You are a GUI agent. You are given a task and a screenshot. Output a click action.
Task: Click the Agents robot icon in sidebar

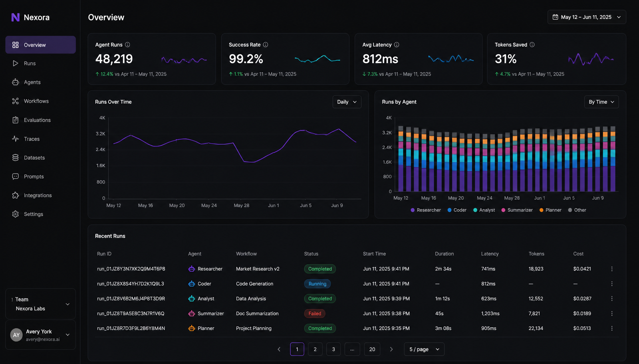point(16,82)
